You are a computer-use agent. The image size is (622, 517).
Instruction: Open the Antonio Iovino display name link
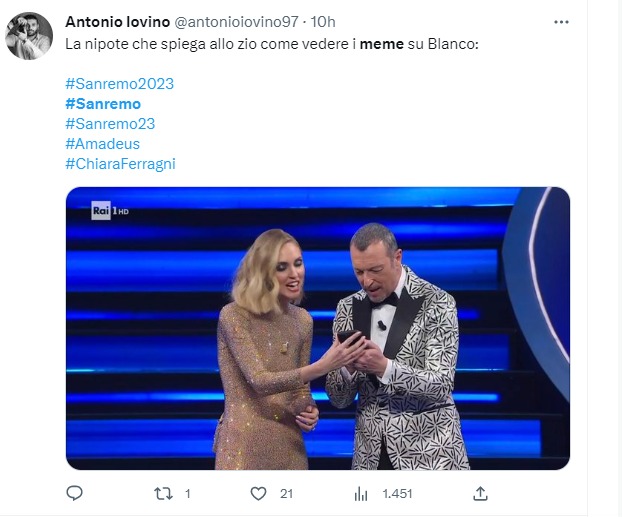[x=119, y=22]
